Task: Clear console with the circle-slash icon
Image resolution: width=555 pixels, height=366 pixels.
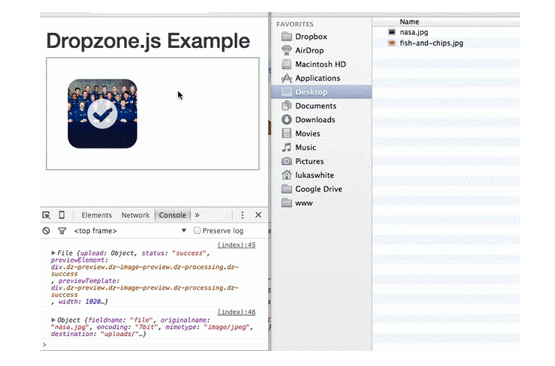Action: (46, 231)
